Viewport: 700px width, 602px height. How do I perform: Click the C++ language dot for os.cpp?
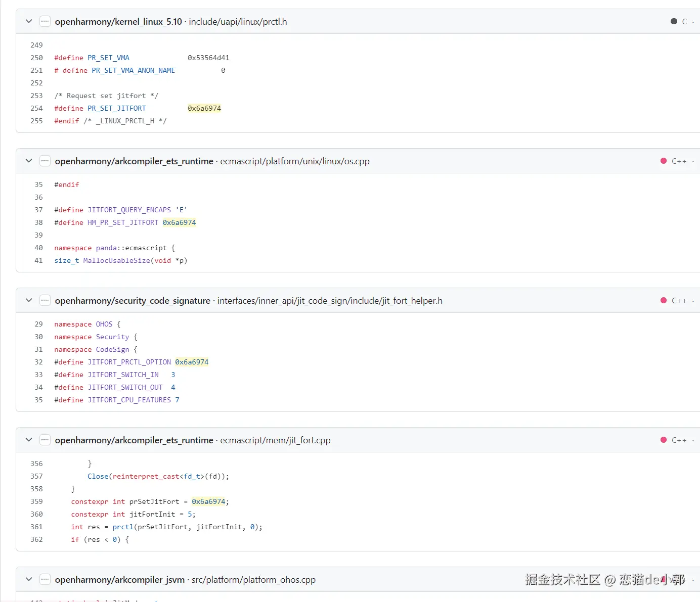pos(664,161)
